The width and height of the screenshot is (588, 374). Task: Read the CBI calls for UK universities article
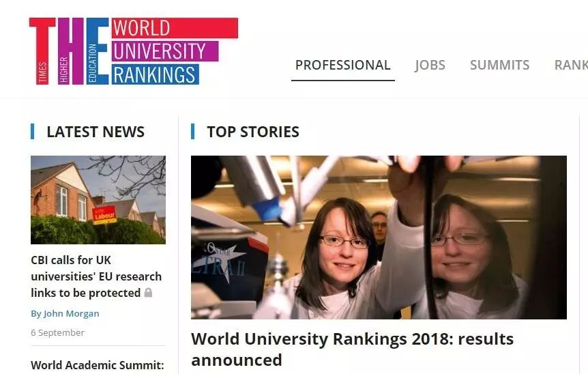(96, 276)
